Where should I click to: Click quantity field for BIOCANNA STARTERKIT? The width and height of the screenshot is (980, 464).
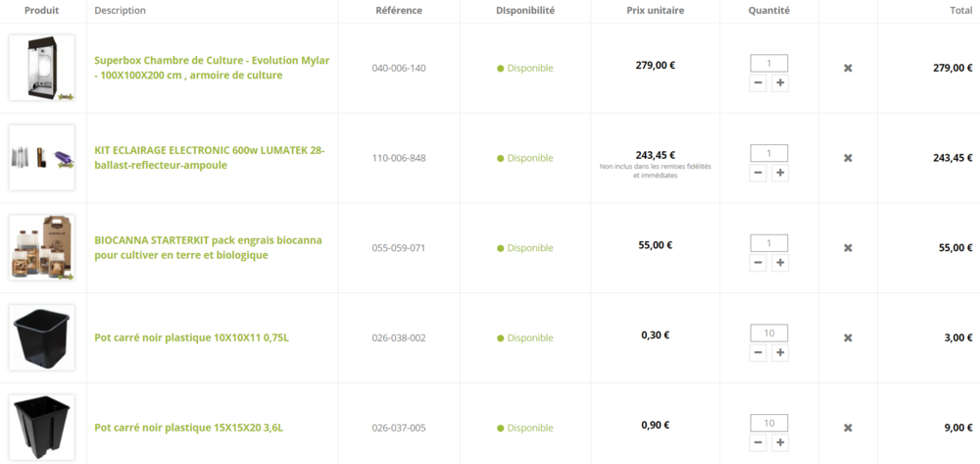click(x=768, y=243)
